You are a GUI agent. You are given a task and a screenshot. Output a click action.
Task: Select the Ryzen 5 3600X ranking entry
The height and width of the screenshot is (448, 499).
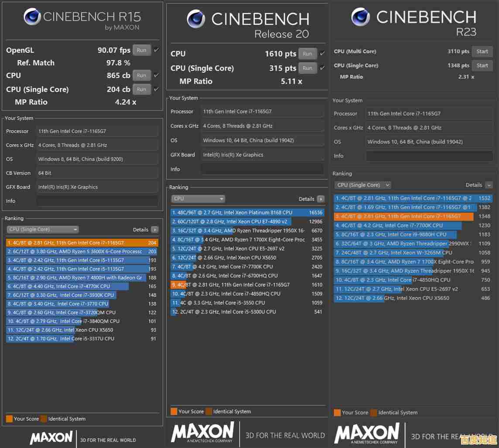76,251
